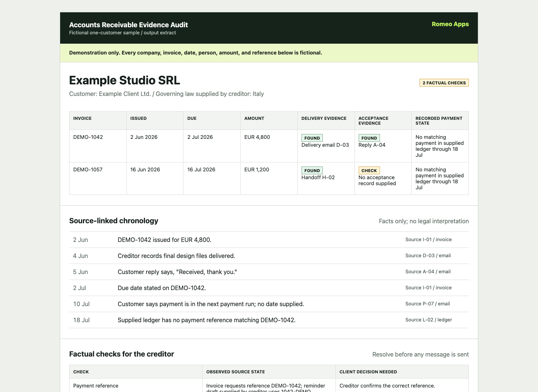This screenshot has width=538, height=392.
Task: Click the 10 Jul chronology date
Action: (81, 304)
